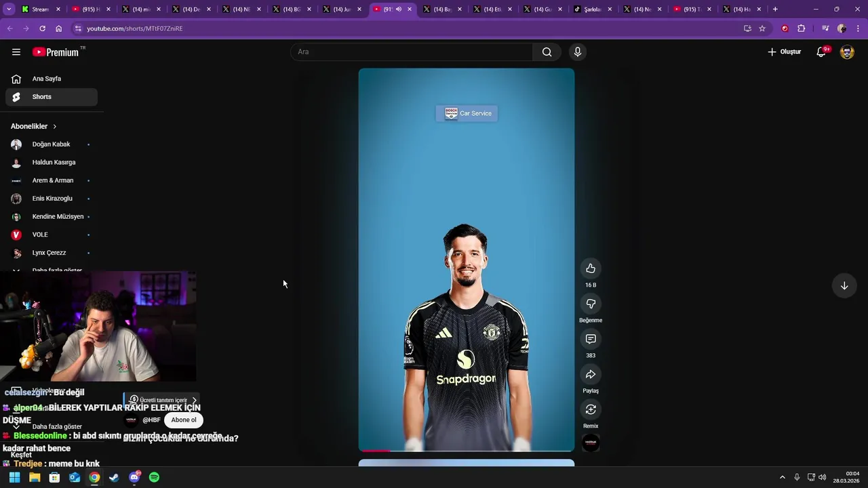Viewport: 868px width, 488px height.
Task: Open the Chrome profile avatar
Action: [x=842, y=28]
